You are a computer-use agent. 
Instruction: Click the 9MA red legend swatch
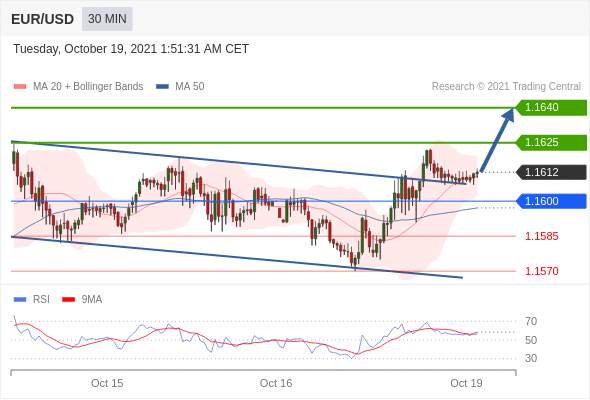pyautogui.click(x=68, y=300)
